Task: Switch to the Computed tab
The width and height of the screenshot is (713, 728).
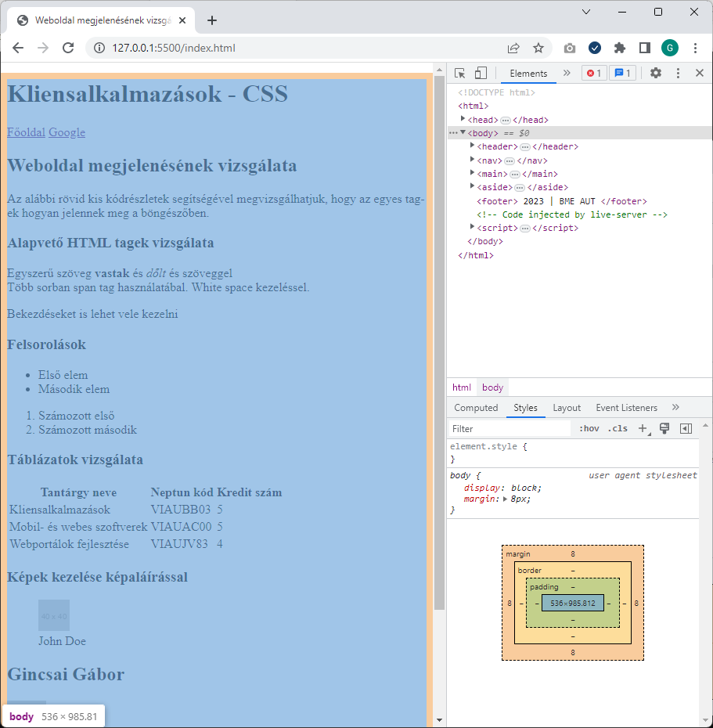Action: click(x=476, y=408)
